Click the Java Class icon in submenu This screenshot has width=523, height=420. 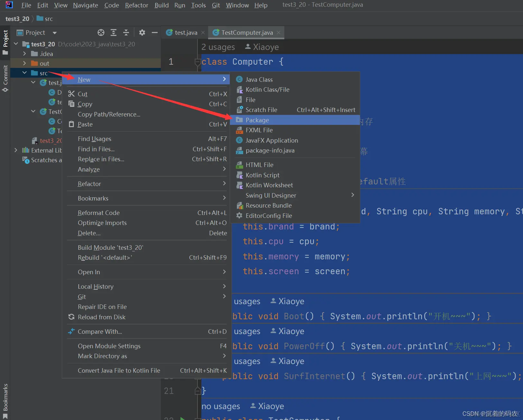pyautogui.click(x=239, y=79)
